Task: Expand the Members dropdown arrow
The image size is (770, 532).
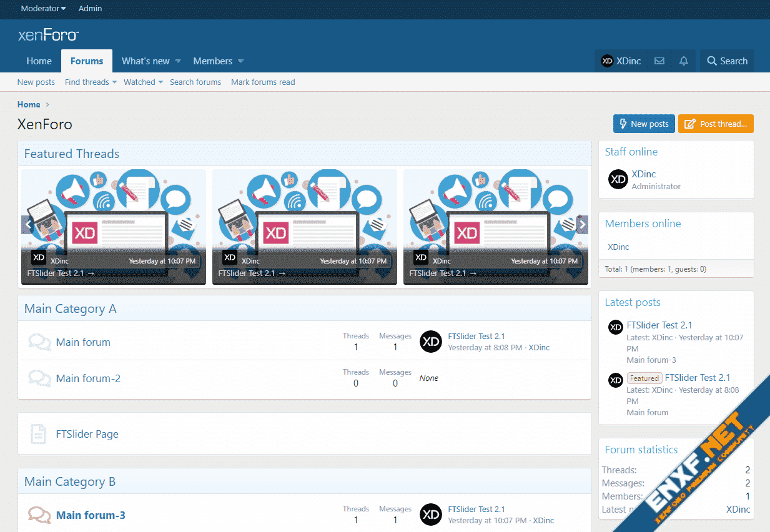Action: (240, 61)
